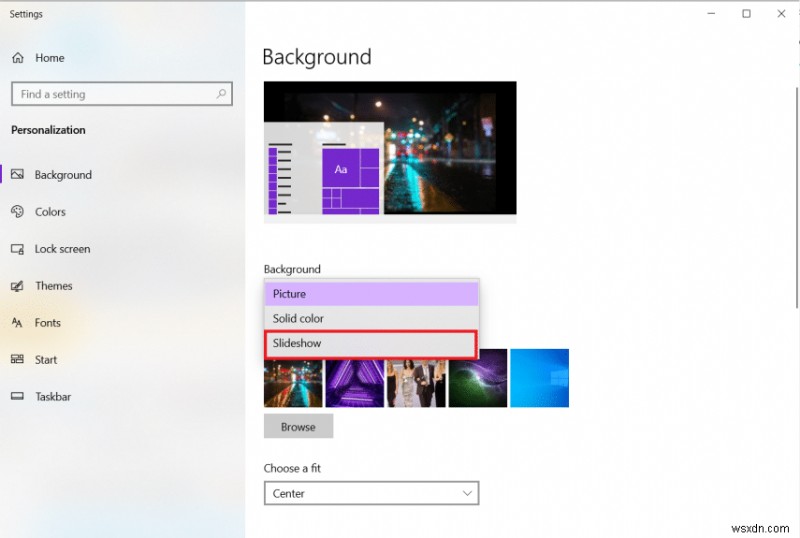Click the vertical scrollbar thumb
Viewport: 800px width, 538px height.
797,198
